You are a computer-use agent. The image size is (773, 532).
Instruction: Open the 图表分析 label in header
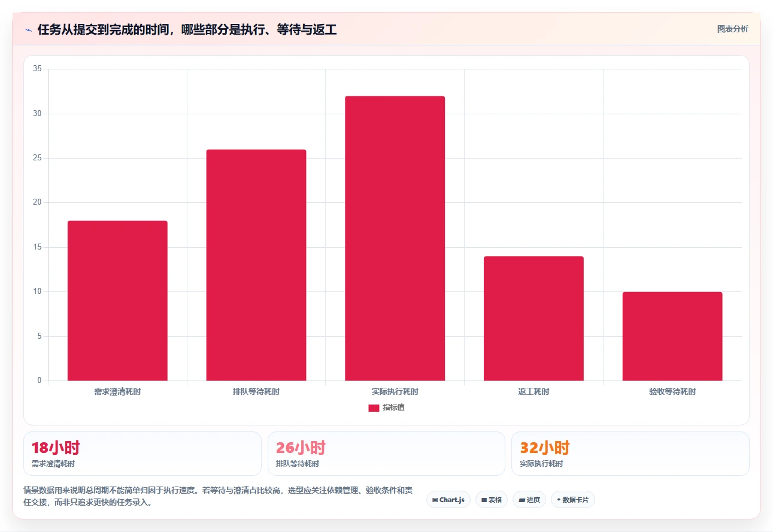(x=732, y=29)
